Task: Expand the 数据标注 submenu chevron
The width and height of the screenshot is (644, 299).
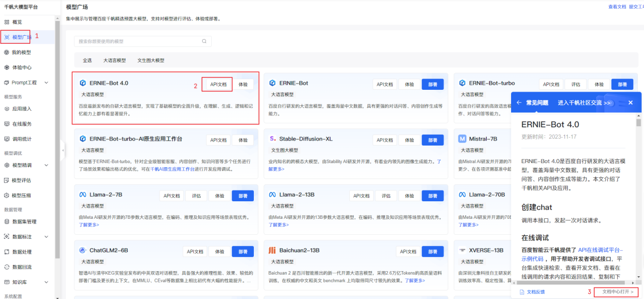Action: [47, 237]
